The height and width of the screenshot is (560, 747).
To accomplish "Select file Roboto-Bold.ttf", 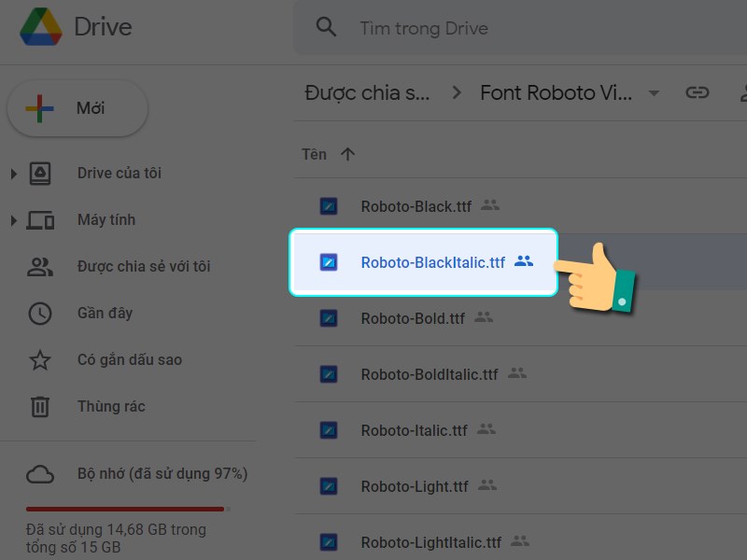I will (x=413, y=318).
